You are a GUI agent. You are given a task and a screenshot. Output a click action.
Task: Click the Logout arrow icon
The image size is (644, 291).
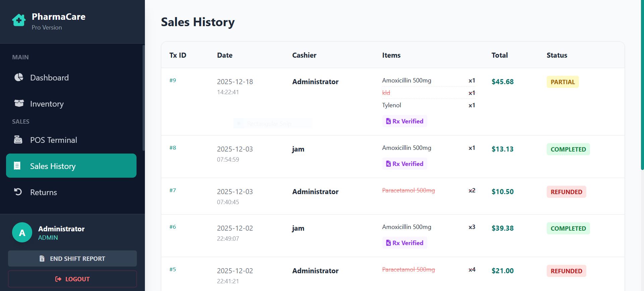[58, 279]
